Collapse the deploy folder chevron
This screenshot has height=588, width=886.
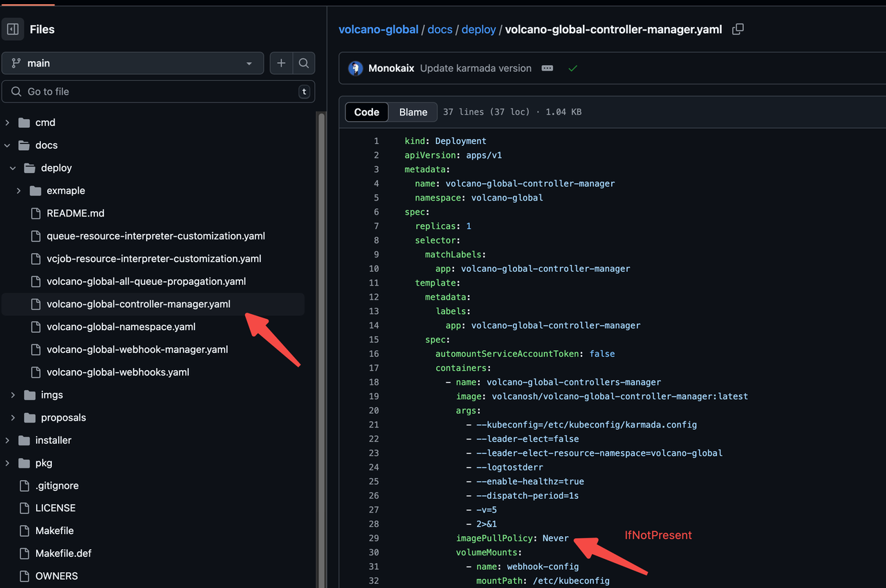[13, 168]
